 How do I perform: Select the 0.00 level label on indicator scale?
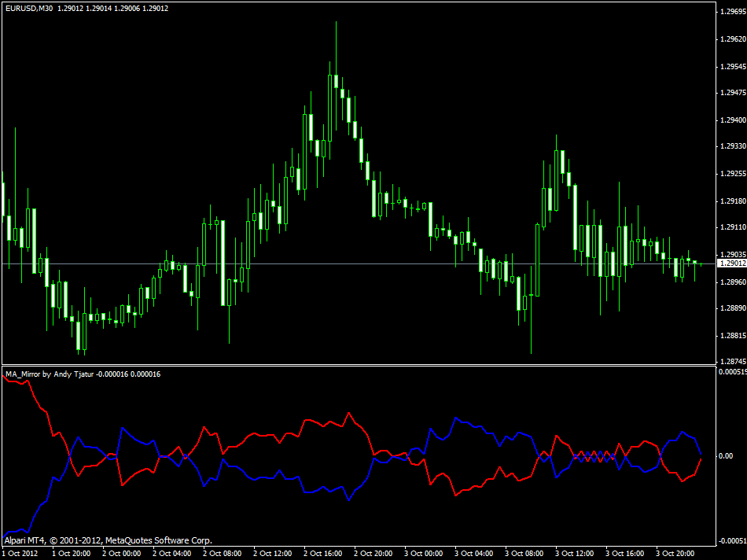[x=727, y=455]
